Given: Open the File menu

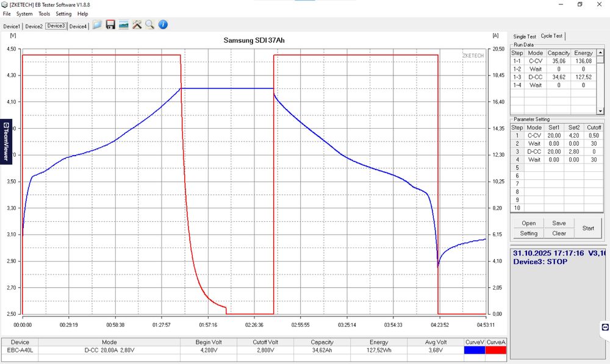Looking at the screenshot, I should 7,13.
